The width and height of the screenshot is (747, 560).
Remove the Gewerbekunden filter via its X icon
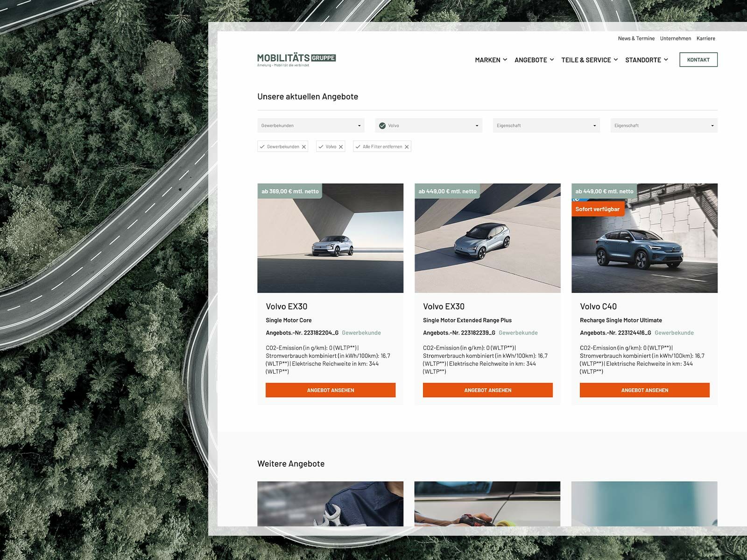(x=304, y=146)
